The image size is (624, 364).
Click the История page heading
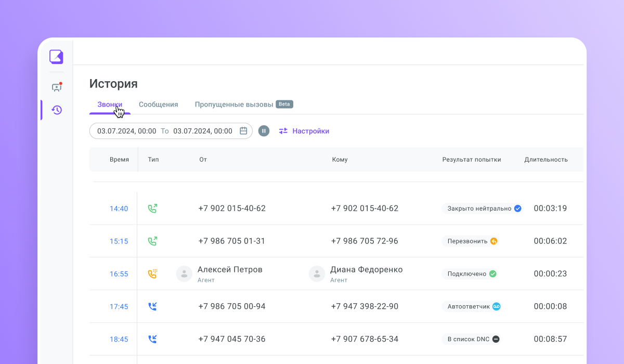(113, 84)
